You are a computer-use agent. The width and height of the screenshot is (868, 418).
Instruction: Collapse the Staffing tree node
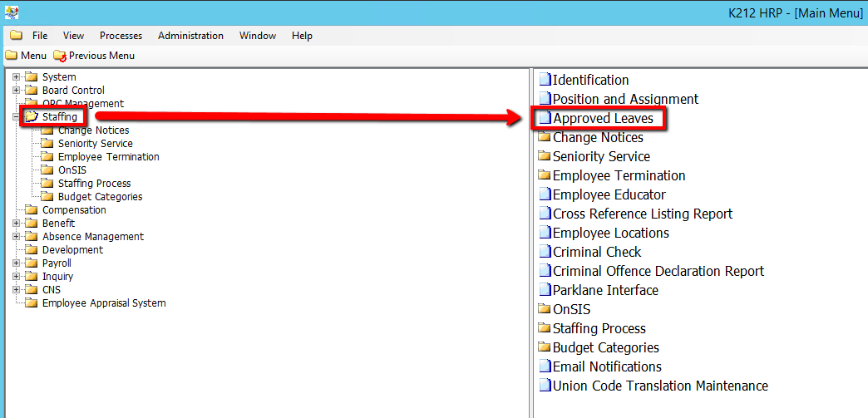16,117
